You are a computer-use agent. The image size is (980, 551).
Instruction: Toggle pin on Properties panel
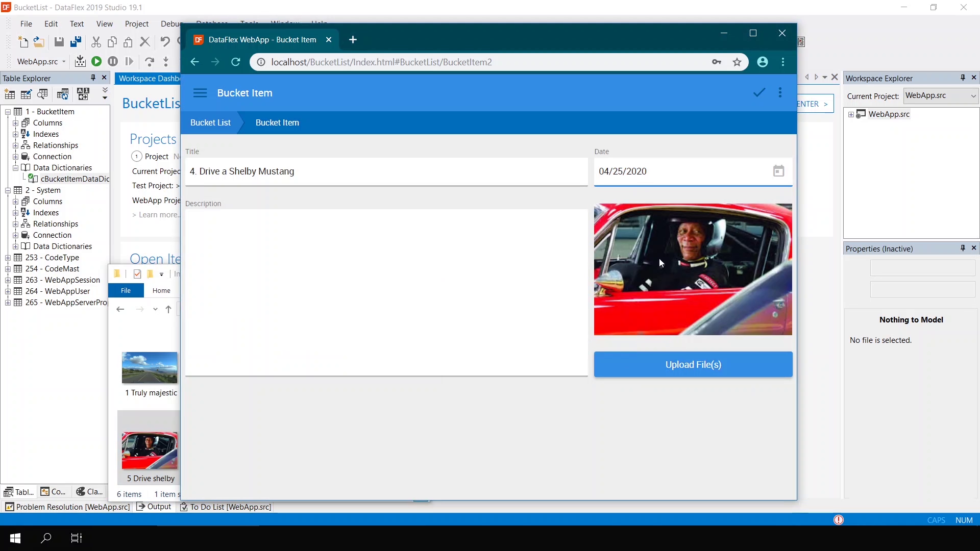pos(963,248)
